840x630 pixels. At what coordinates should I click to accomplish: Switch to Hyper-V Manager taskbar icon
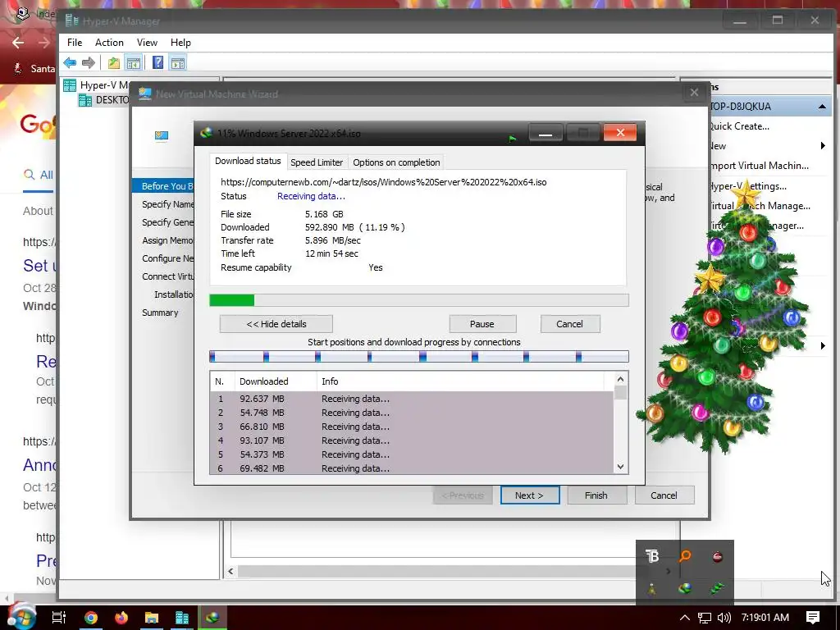point(182,618)
